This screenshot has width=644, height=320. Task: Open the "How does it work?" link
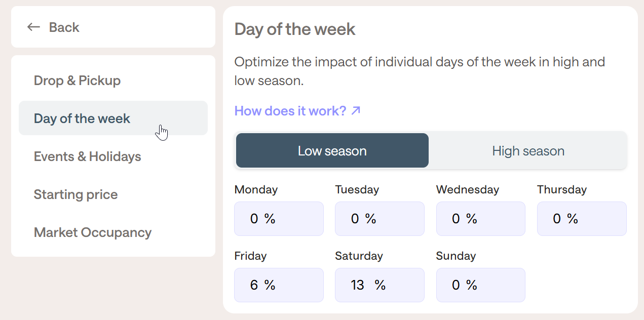290,111
